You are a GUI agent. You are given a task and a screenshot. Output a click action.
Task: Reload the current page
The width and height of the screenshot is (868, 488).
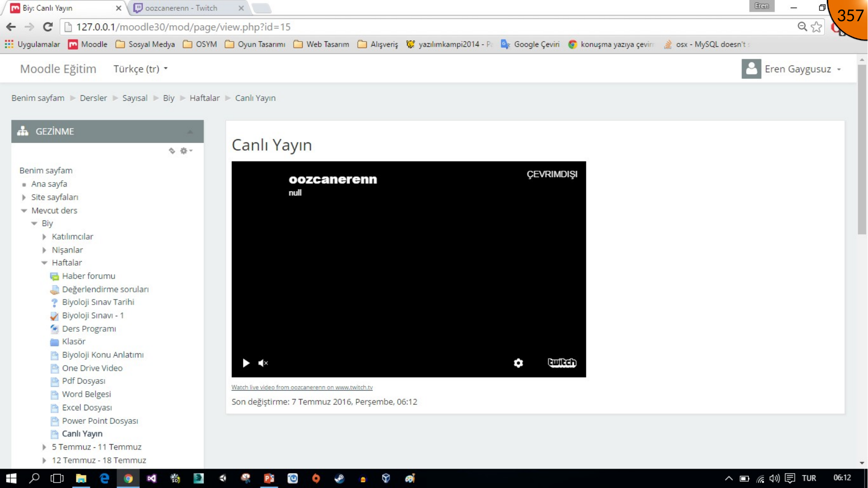coord(48,27)
